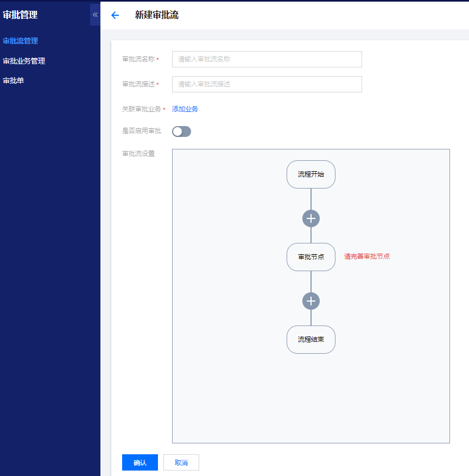Click the back arrow beside 新建审批流
This screenshot has height=476, width=469.
coord(115,15)
